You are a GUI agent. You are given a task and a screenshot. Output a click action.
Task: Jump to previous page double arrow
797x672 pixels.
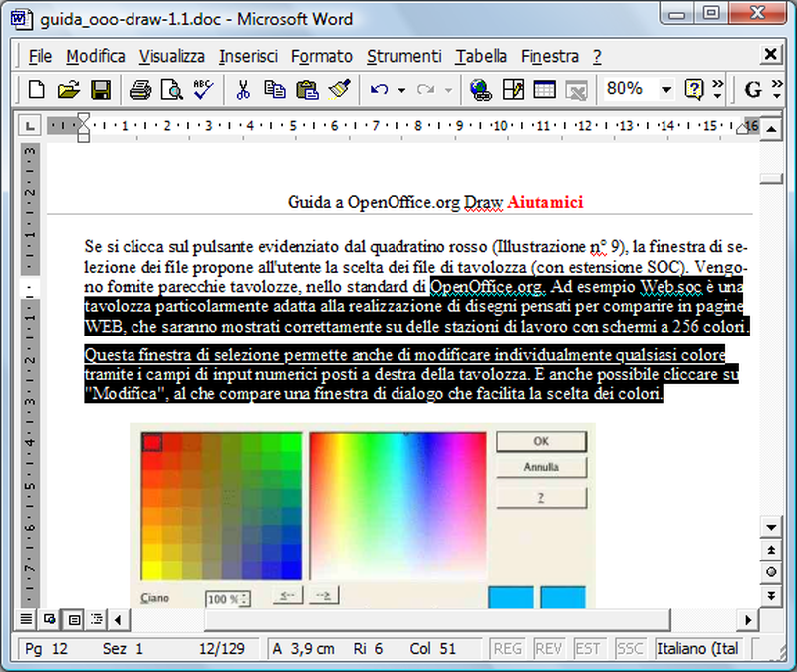[771, 550]
